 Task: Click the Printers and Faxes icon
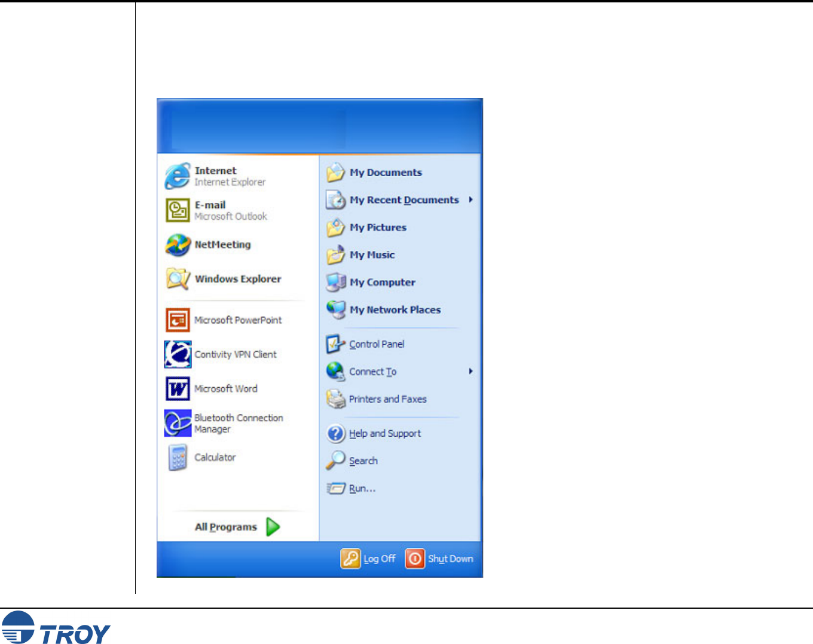336,399
